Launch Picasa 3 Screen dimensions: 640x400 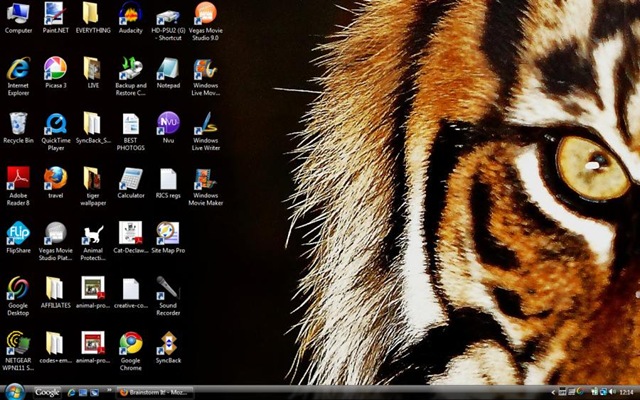tap(56, 73)
